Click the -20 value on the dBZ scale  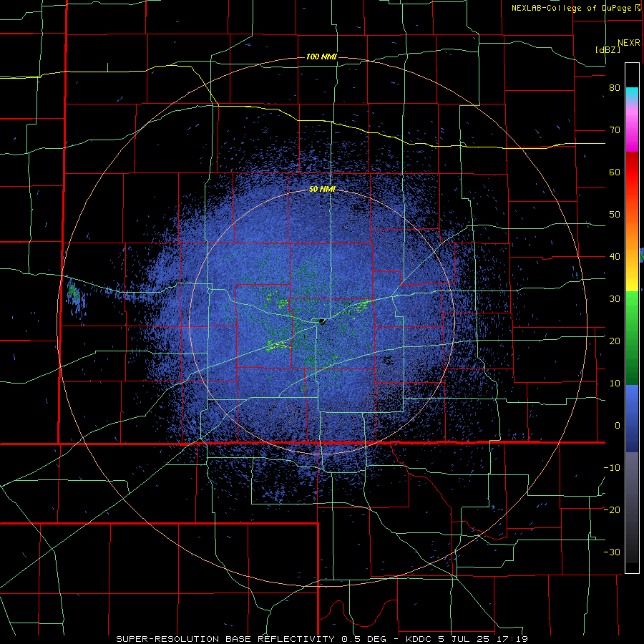[612, 510]
